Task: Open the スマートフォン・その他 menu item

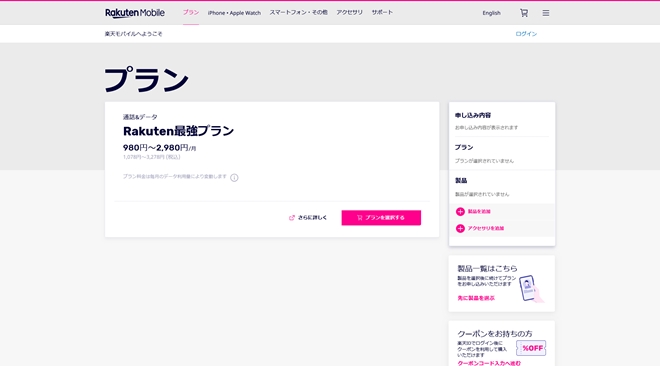Action: tap(298, 13)
